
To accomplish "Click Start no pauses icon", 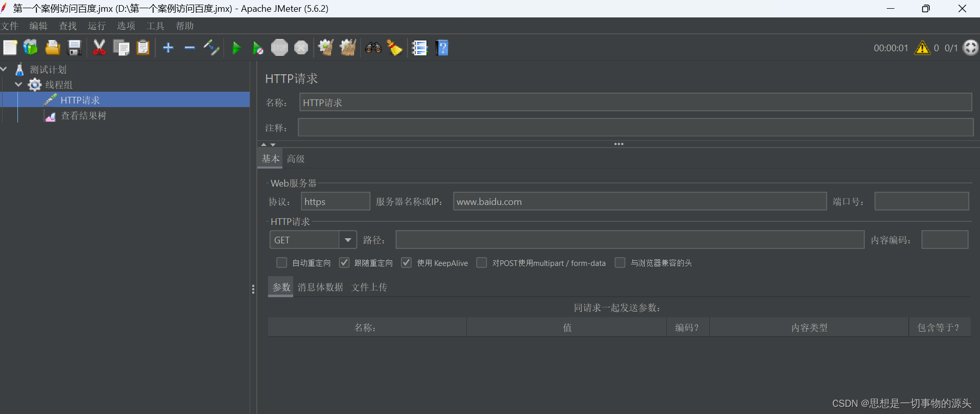I will click(x=258, y=48).
